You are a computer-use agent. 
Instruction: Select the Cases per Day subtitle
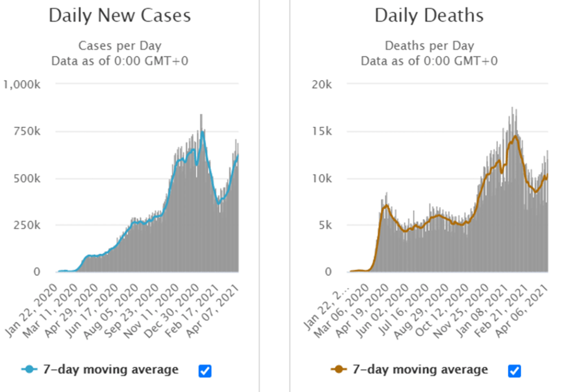[120, 46]
